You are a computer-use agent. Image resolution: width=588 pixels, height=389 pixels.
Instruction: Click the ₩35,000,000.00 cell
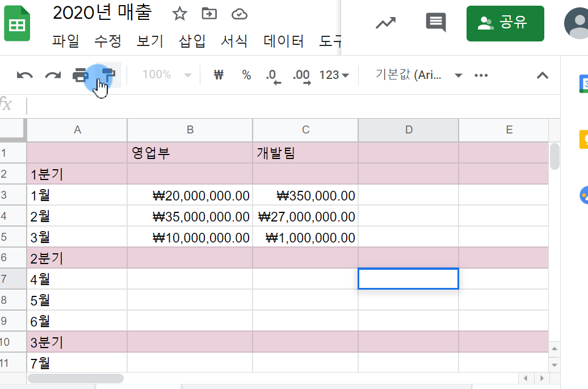coord(190,216)
